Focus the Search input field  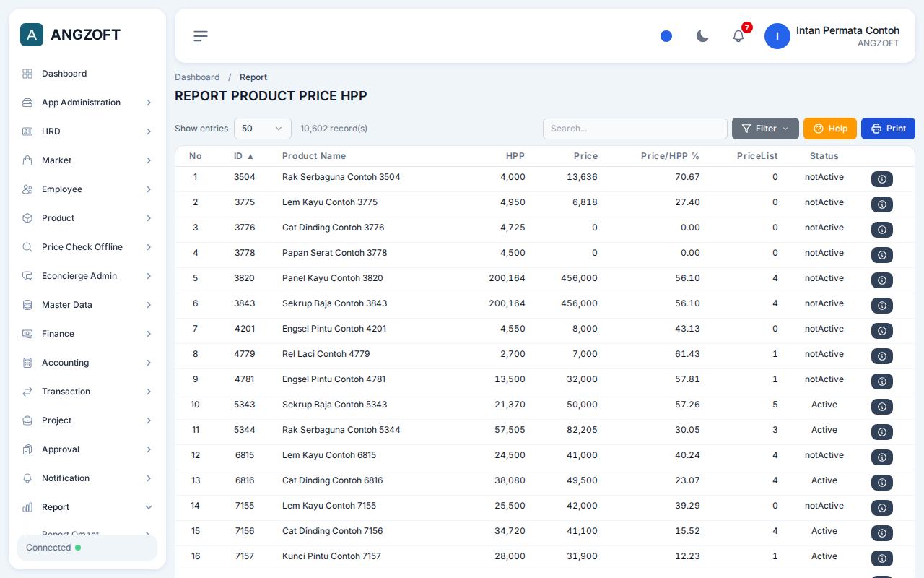coord(635,129)
